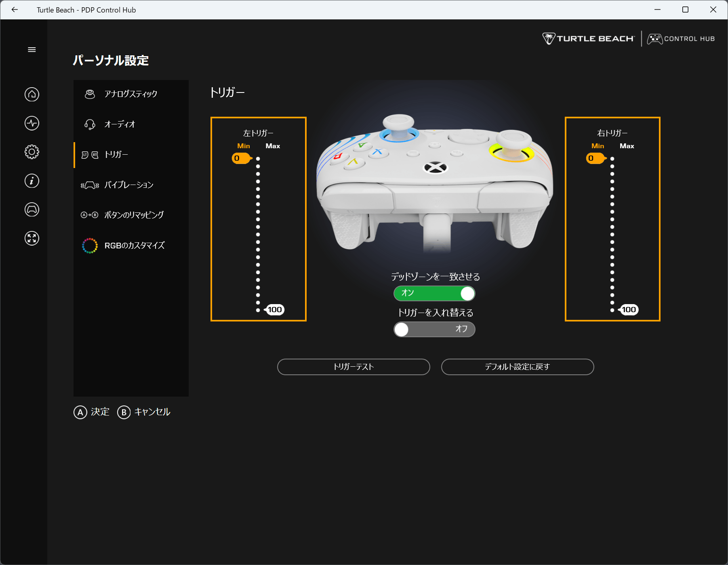Go to ボタンのリマッピング section
This screenshot has height=565, width=728.
[x=130, y=215]
